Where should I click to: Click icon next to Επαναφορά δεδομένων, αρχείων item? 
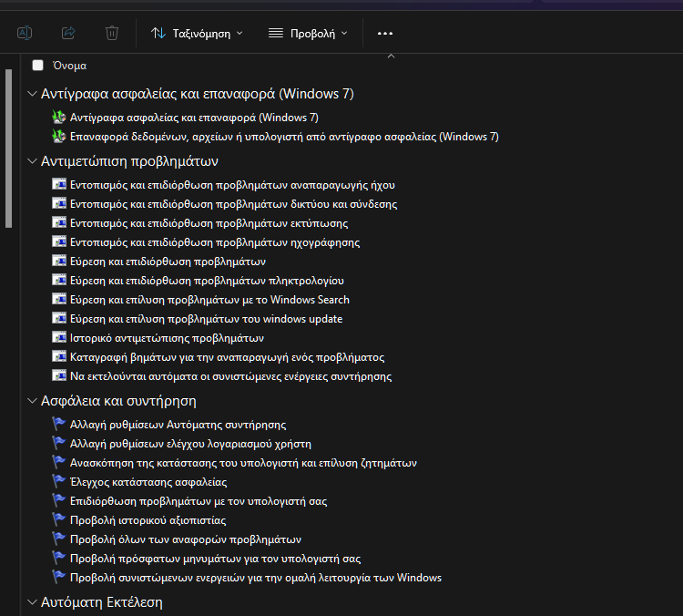tap(59, 137)
